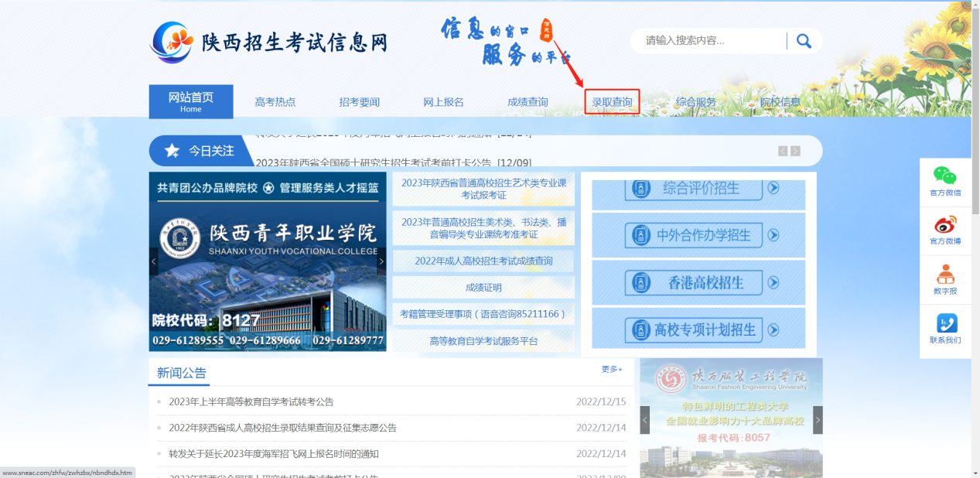Click the 陕西青年职业学院 banner image

268,261
